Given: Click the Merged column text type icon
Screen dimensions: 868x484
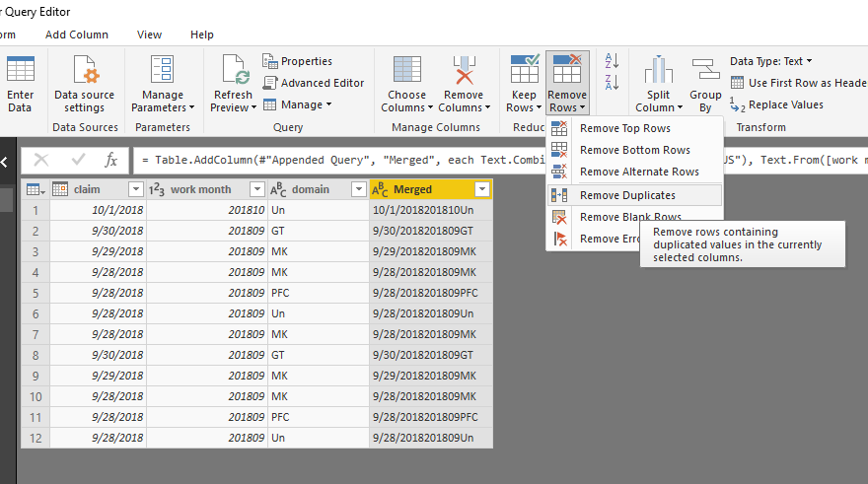Looking at the screenshot, I should 380,189.
